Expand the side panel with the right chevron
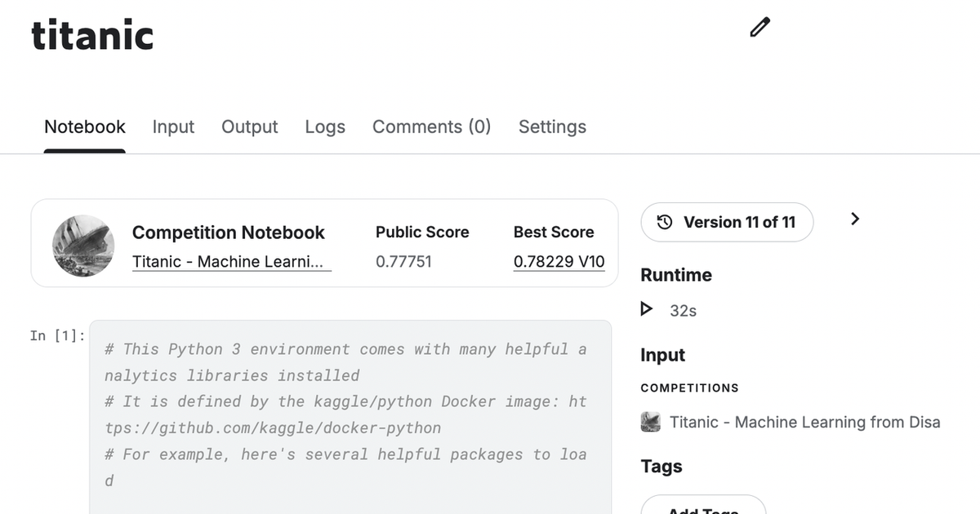The width and height of the screenshot is (980, 514). 855,219
